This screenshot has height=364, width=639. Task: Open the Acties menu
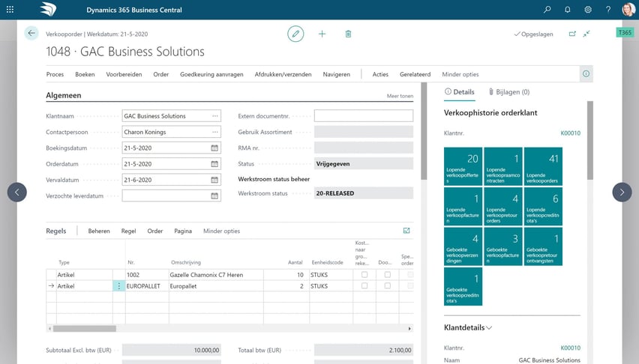tap(380, 74)
